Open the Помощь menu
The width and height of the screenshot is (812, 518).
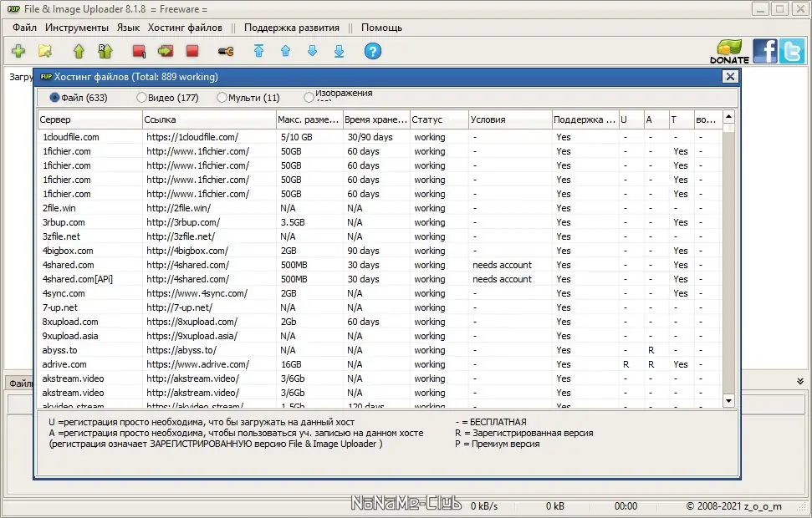pos(381,28)
